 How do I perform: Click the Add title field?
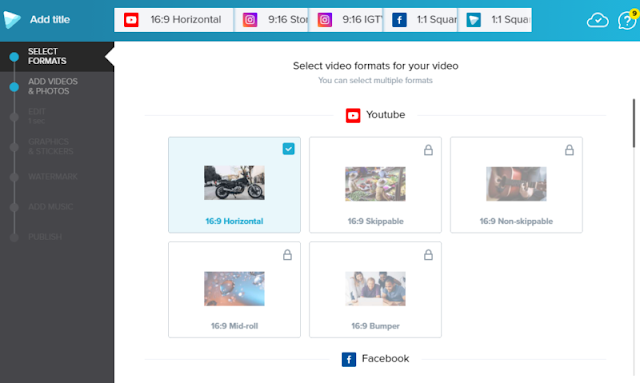click(50, 19)
